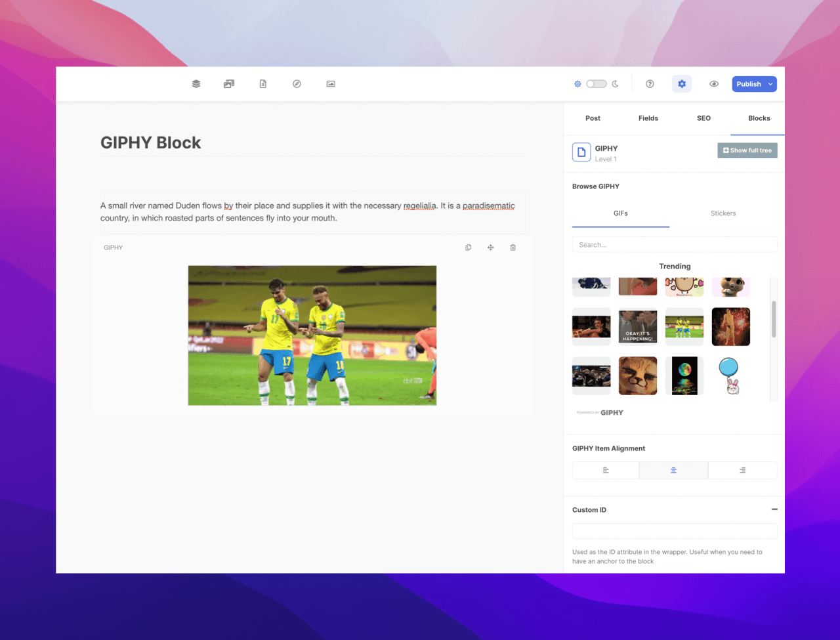Switch to the Stickers tab
Screen dimensions: 840x640
[x=723, y=213]
